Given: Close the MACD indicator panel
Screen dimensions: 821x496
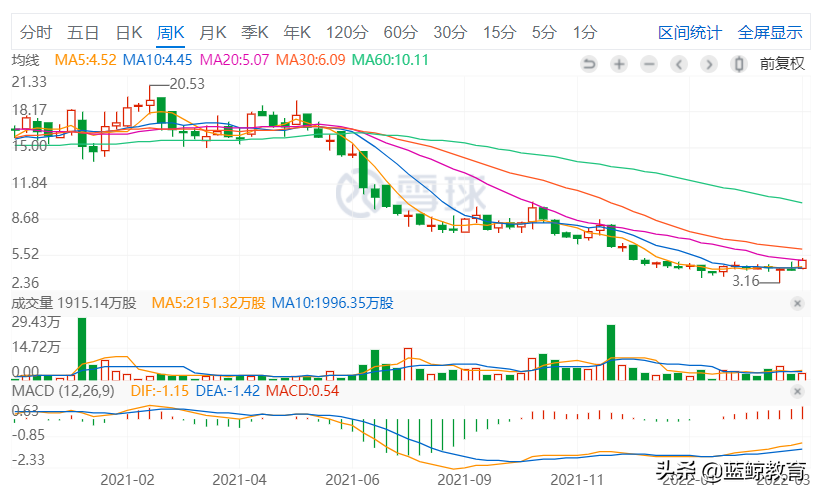Looking at the screenshot, I should 797,391.
